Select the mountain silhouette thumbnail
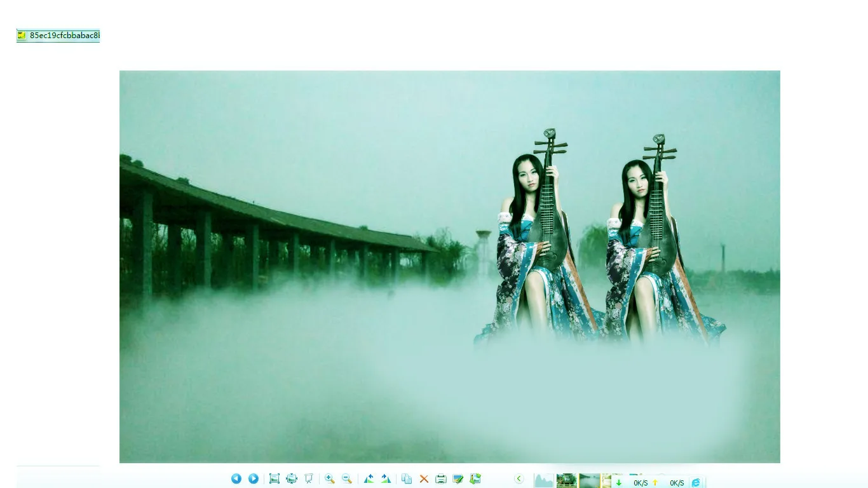 [544, 481]
